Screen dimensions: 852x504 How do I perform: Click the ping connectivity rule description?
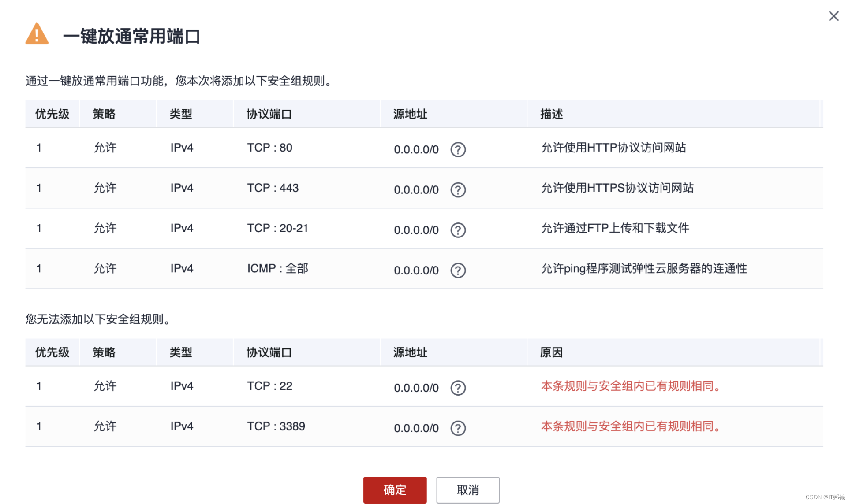click(x=643, y=269)
